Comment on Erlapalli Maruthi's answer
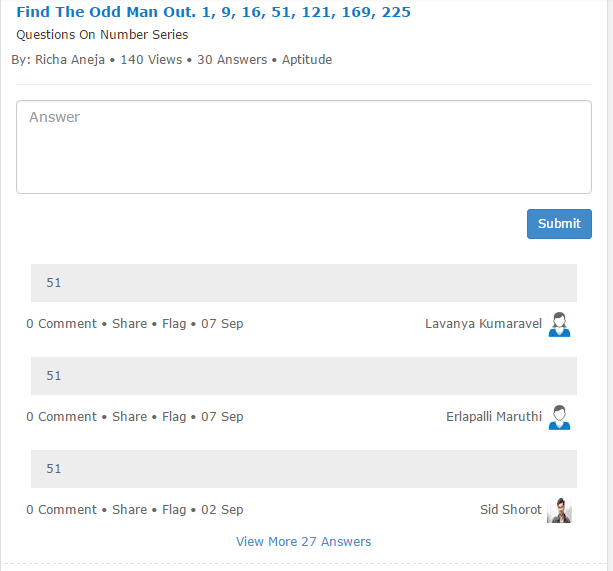The image size is (613, 571). point(61,417)
